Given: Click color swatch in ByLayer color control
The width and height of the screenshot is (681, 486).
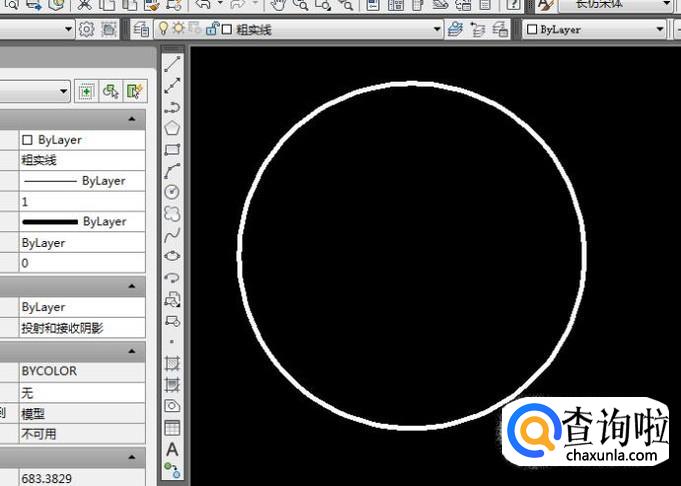Looking at the screenshot, I should pyautogui.click(x=532, y=30).
